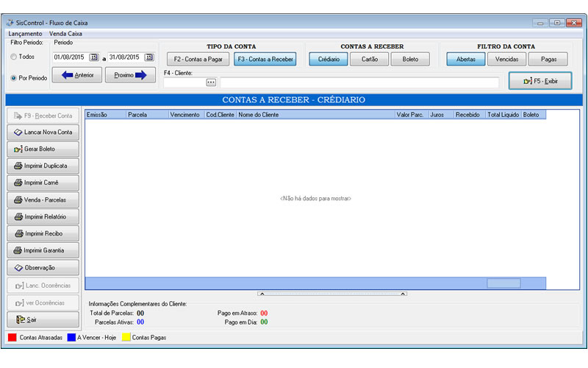Click Imprimir Relatório in the sidebar

click(x=43, y=216)
